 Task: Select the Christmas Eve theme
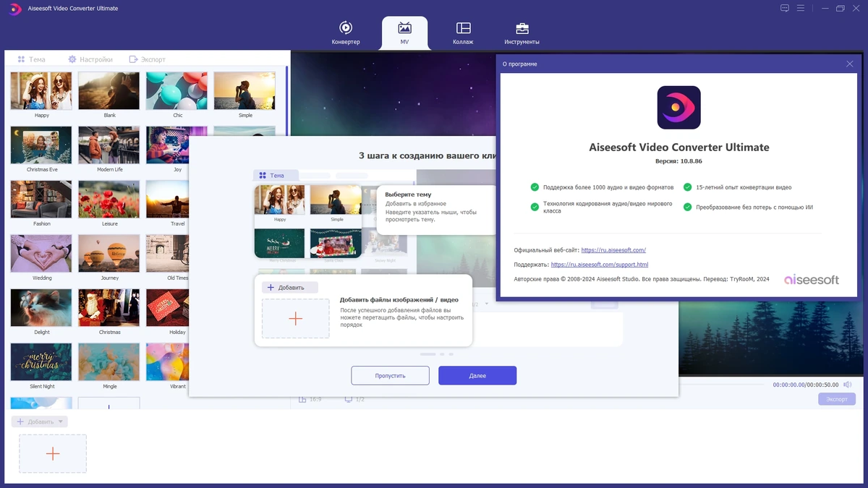pyautogui.click(x=41, y=145)
